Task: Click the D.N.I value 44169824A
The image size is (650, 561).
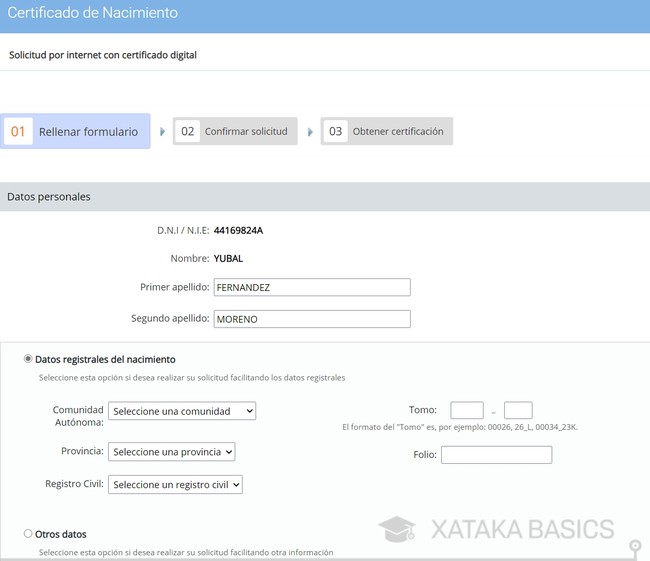Action: (238, 231)
